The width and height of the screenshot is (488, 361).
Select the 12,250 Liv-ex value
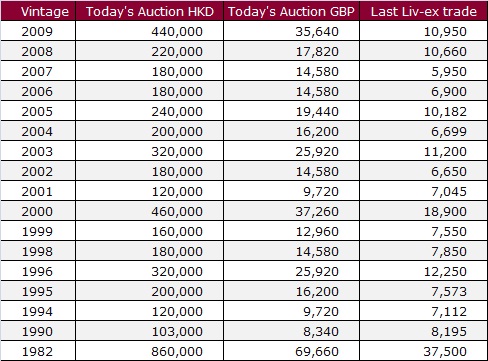(445, 271)
